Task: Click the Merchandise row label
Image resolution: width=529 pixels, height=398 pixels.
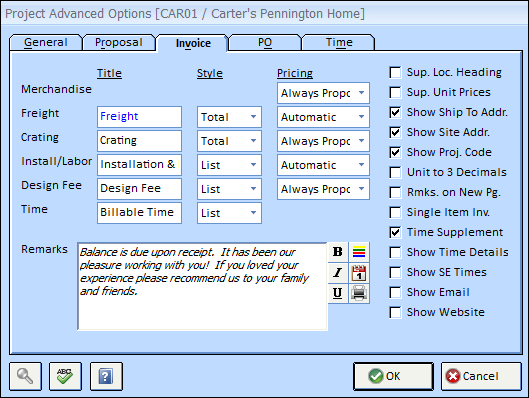Action: coord(56,89)
